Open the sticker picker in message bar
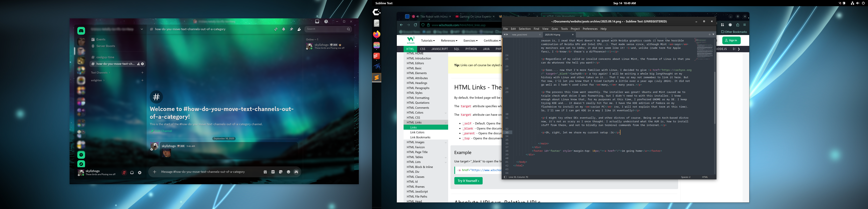The width and height of the screenshot is (868, 209). (281, 172)
